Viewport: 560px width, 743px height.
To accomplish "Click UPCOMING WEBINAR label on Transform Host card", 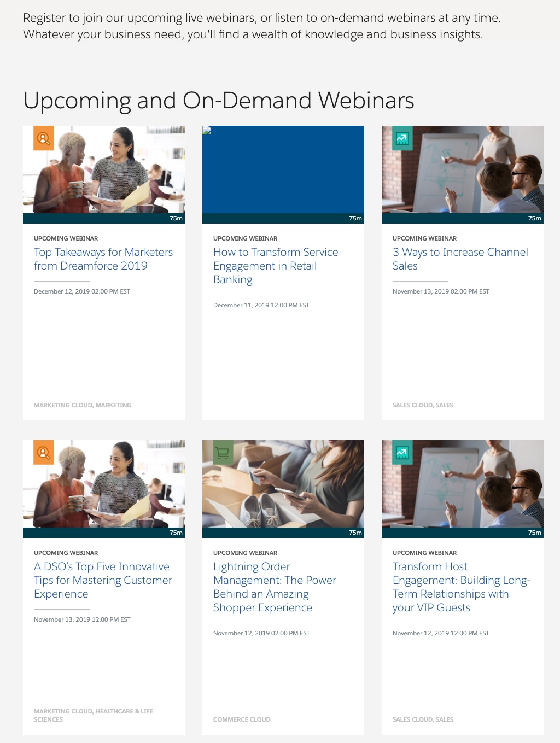I will (x=425, y=553).
